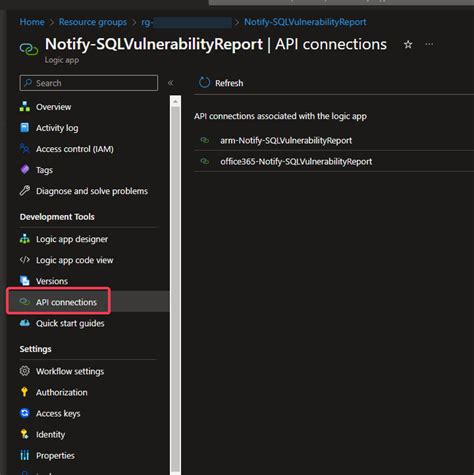This screenshot has width=474, height=475.
Task: Open the more options ellipsis next to title
Action: [x=429, y=44]
